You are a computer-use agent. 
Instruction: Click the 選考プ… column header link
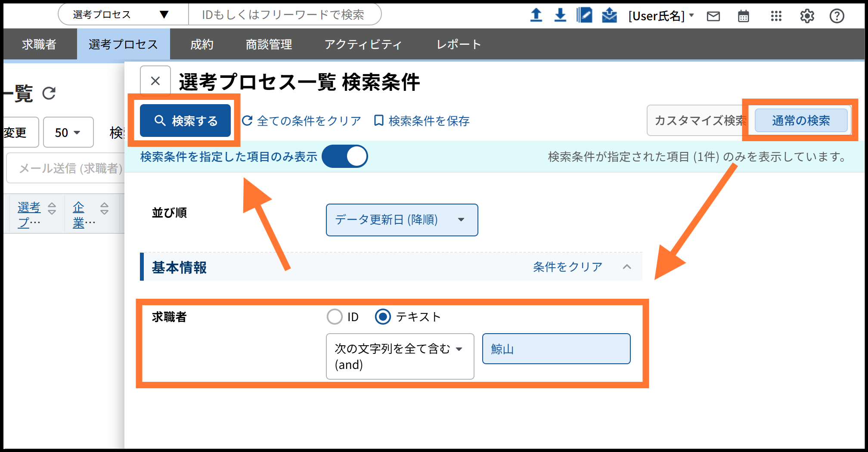click(x=29, y=214)
